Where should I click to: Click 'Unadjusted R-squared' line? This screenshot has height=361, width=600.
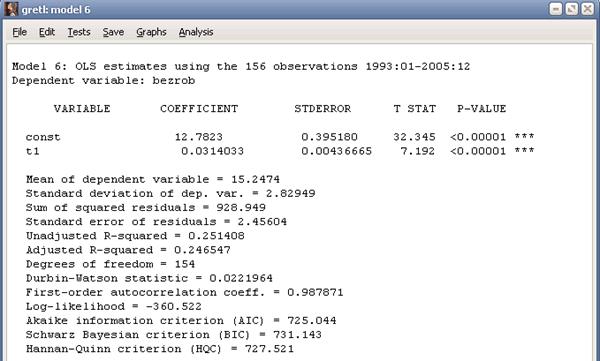[x=135, y=236]
